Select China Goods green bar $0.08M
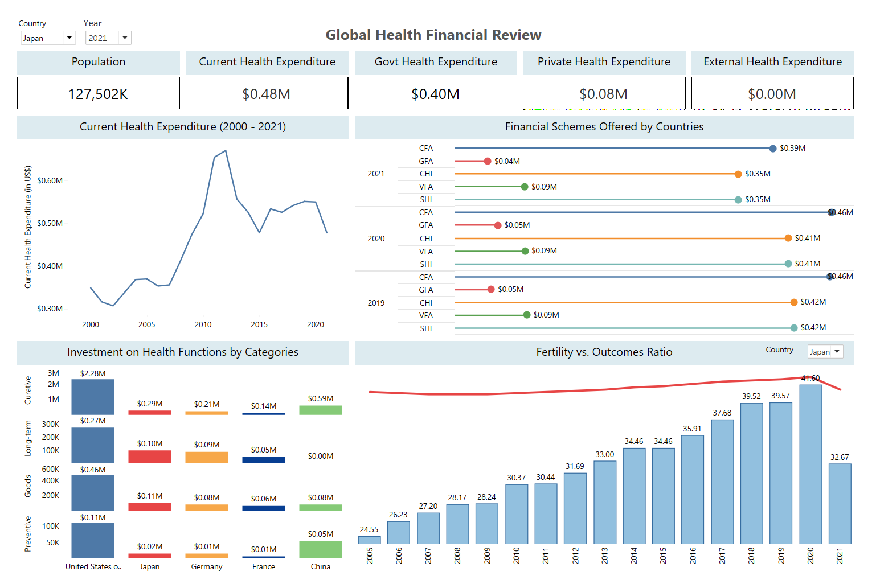The width and height of the screenshot is (876, 588). (321, 508)
